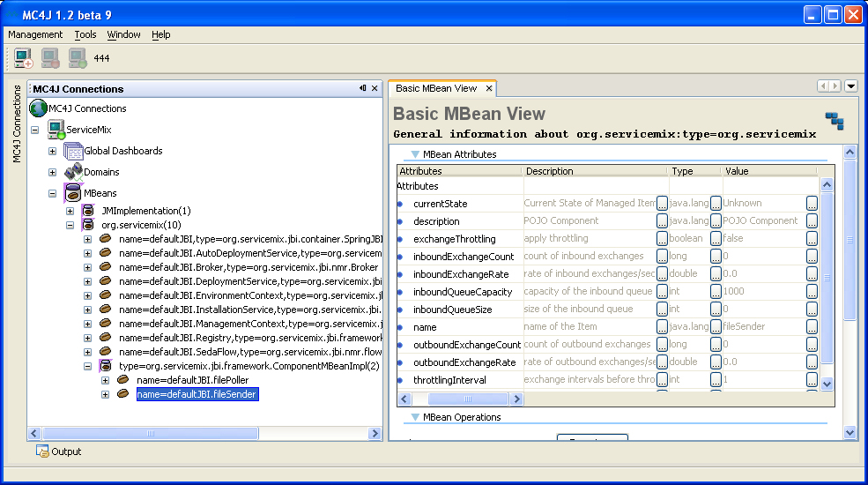The width and height of the screenshot is (868, 485).
Task: Click the ServiceMix server icon in tree
Action: pos(56,130)
